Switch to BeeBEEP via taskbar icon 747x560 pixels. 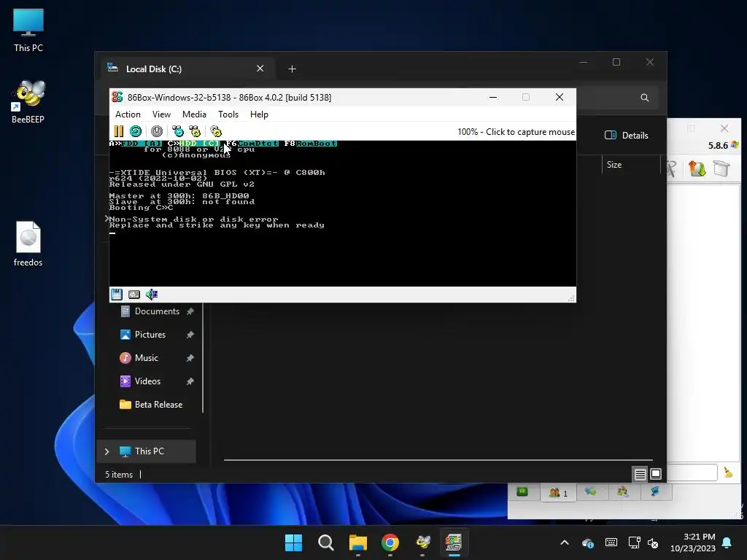pos(422,542)
